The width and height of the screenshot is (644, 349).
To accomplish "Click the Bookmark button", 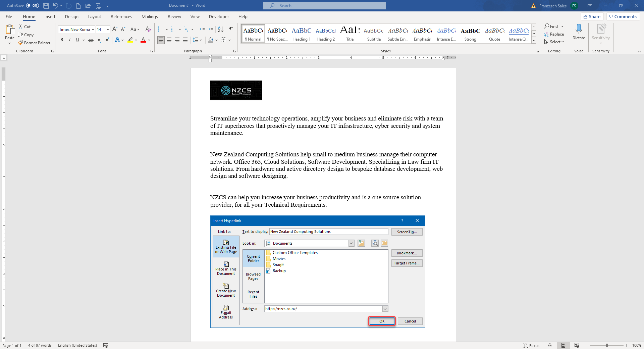I will (x=406, y=253).
